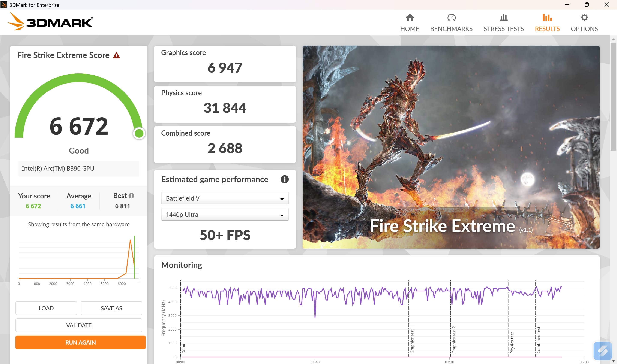Open Estimated game performance info icon
The image size is (617, 364).
point(284,179)
